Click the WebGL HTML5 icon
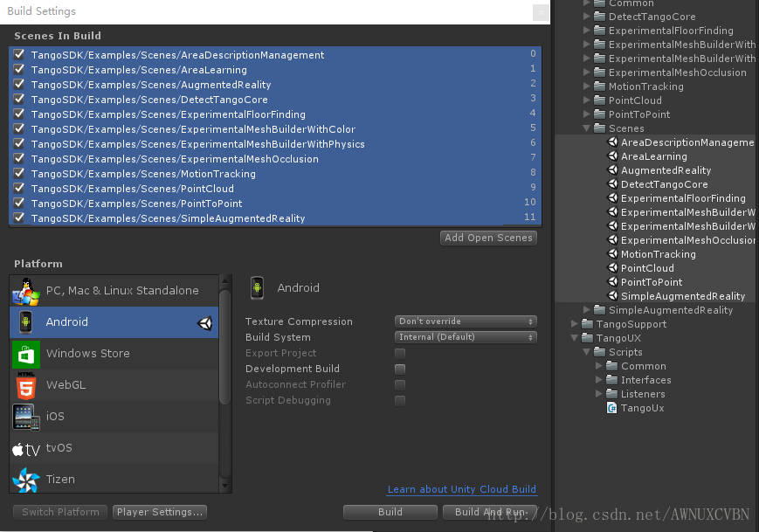759x532 pixels. (26, 386)
